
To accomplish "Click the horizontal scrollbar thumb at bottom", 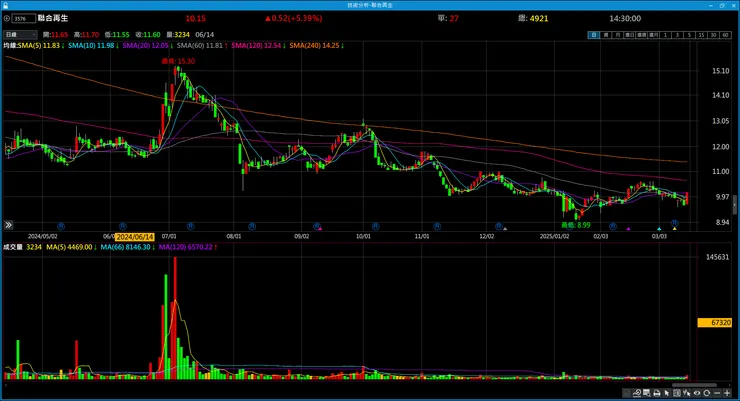I will tap(694, 385).
